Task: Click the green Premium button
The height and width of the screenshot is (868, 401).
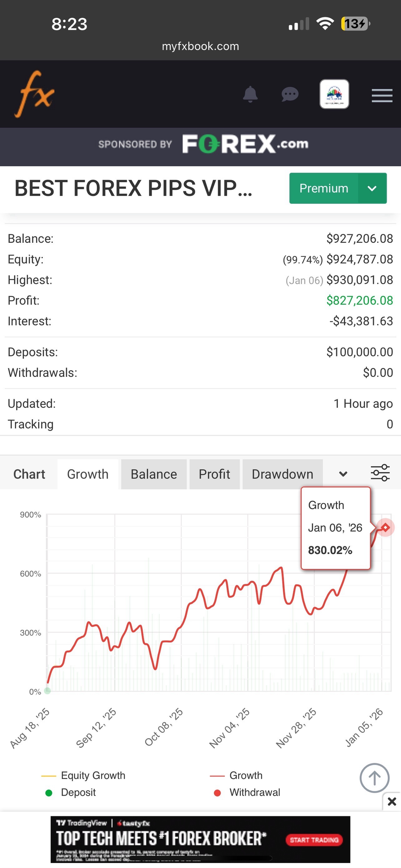Action: [x=324, y=189]
